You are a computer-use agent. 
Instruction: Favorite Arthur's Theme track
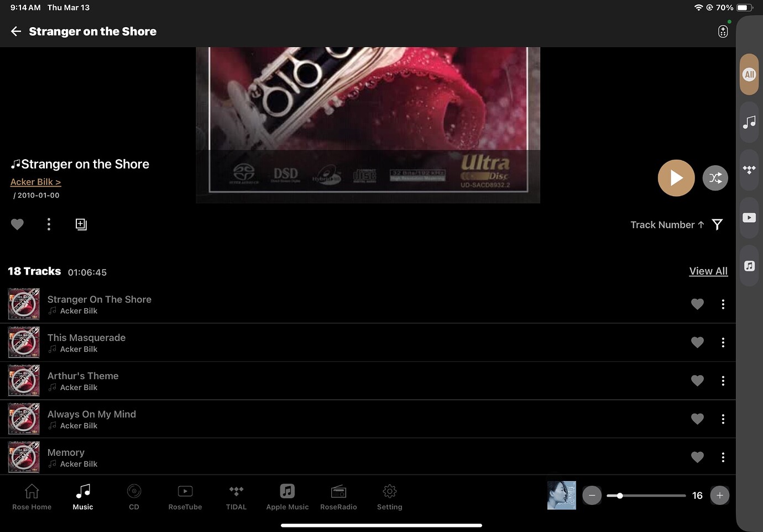[x=697, y=381]
